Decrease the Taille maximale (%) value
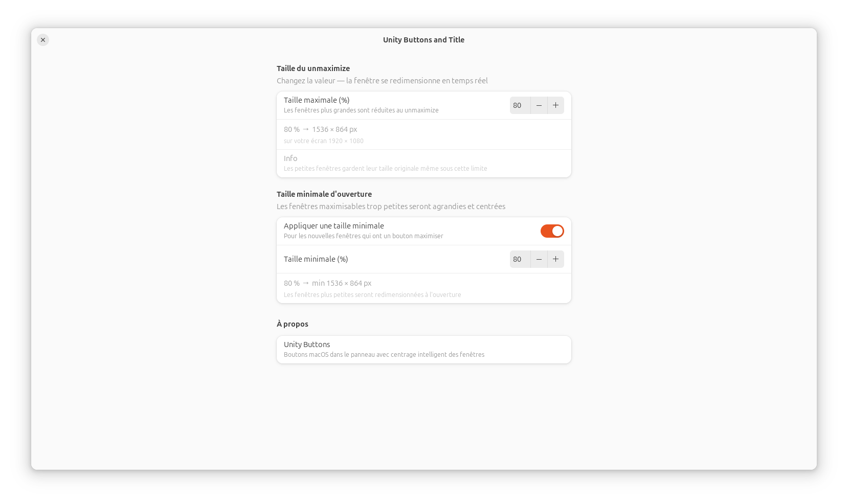Image resolution: width=848 pixels, height=504 pixels. click(x=539, y=105)
